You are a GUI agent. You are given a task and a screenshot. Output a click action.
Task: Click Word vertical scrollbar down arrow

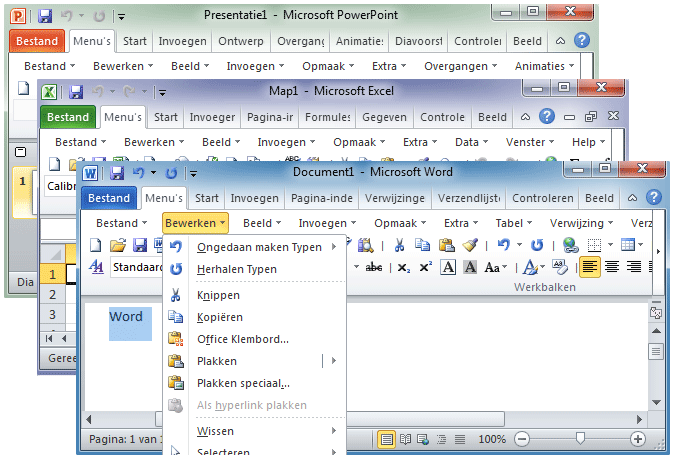click(x=656, y=403)
